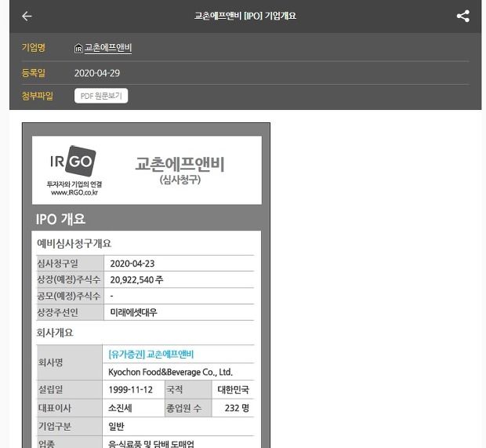This screenshot has height=448, width=486.
Task: Select the share count 20,922,540 주
Action: click(x=136, y=280)
